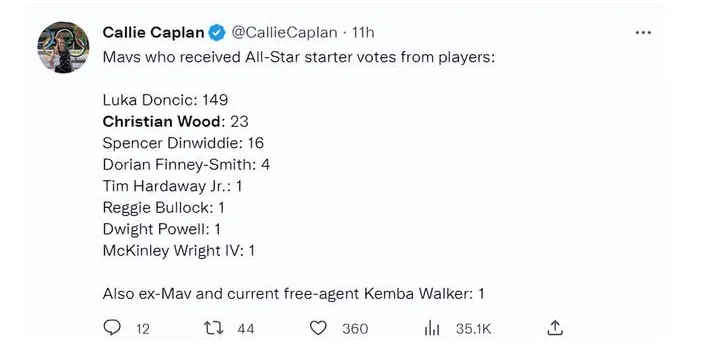Click the like count 360

(x=355, y=329)
